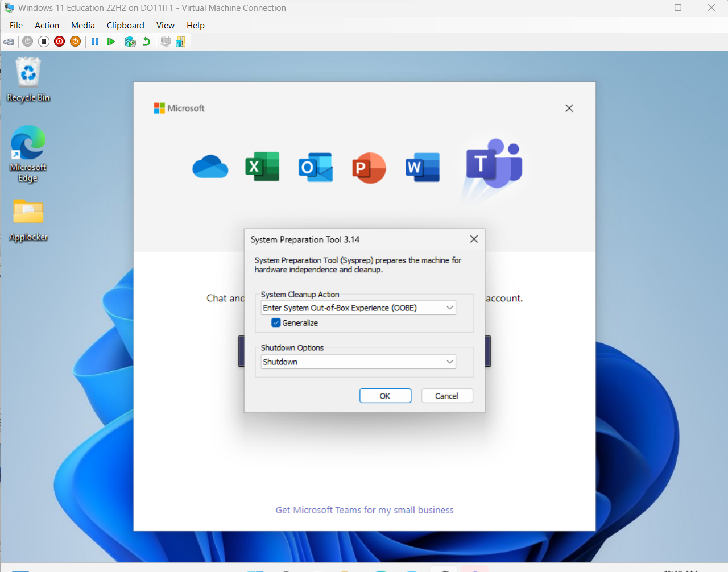Open the File menu
Image resolution: width=728 pixels, height=572 pixels.
(x=16, y=26)
